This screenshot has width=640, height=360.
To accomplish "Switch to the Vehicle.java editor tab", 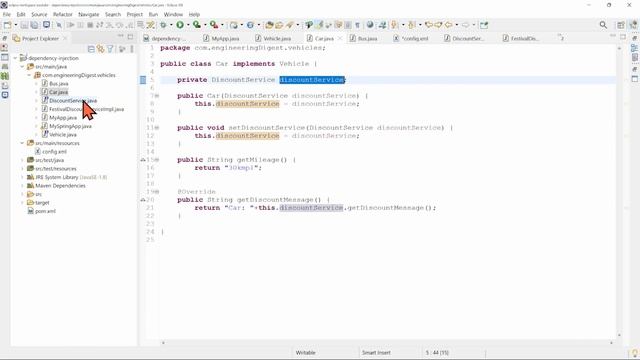I will pos(273,38).
